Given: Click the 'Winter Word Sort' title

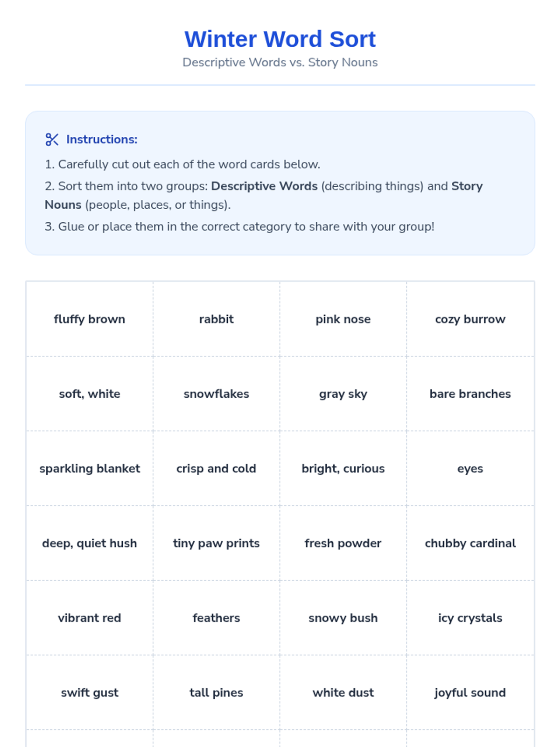Looking at the screenshot, I should (280, 39).
